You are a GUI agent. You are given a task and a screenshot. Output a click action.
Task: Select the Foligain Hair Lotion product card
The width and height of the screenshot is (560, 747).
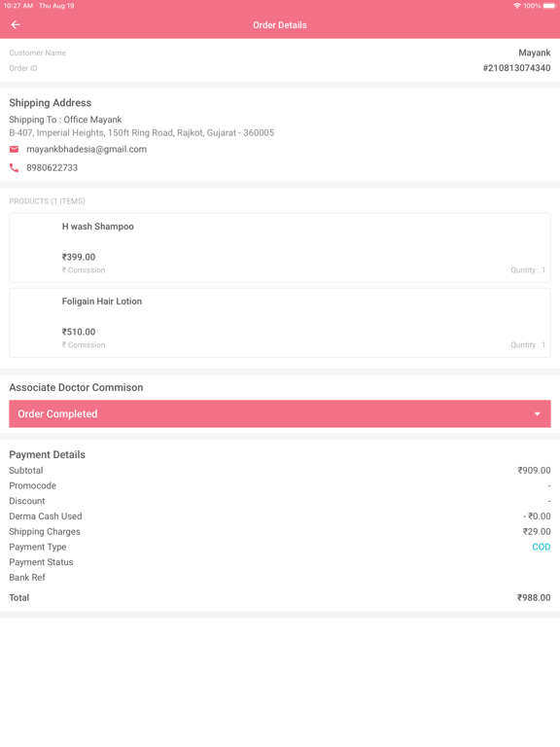(280, 323)
